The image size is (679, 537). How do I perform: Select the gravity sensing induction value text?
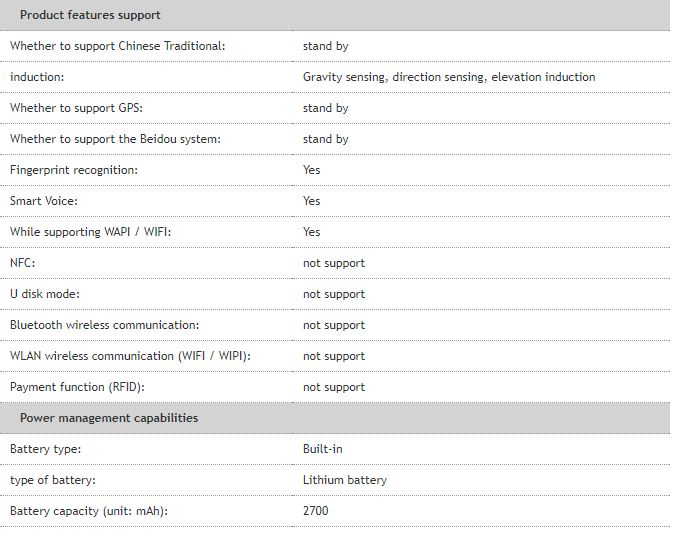[449, 77]
